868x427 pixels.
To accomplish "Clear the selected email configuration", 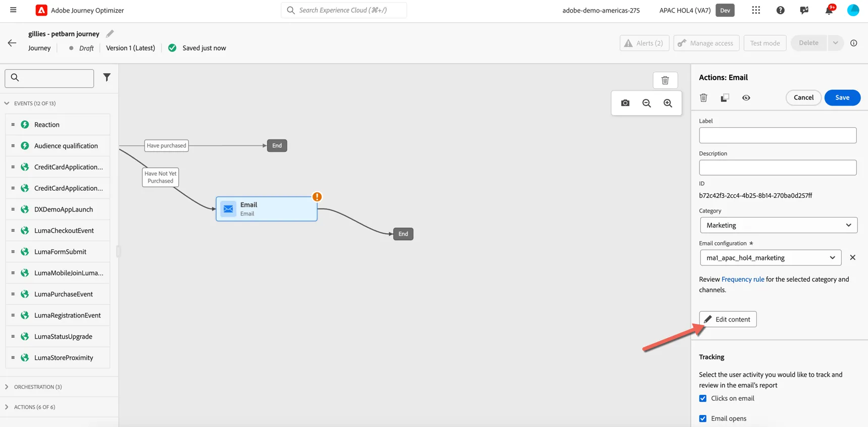I will [x=852, y=257].
